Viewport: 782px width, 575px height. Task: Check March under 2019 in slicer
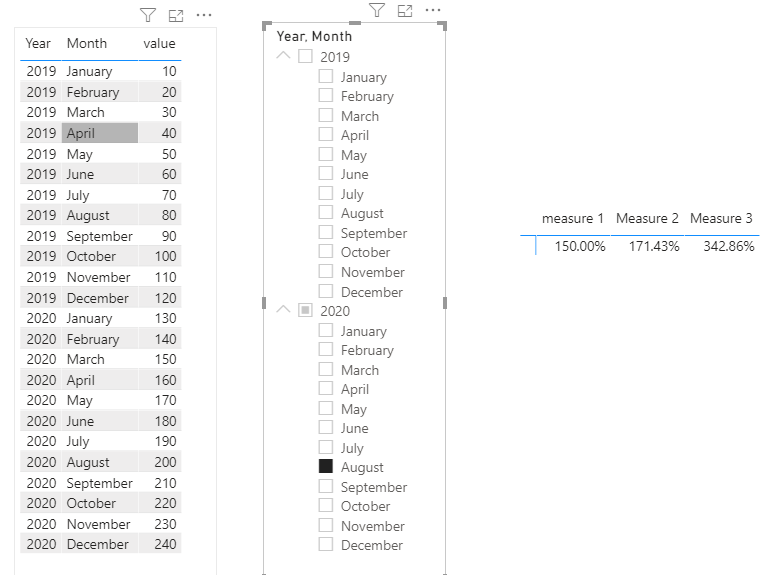click(326, 115)
